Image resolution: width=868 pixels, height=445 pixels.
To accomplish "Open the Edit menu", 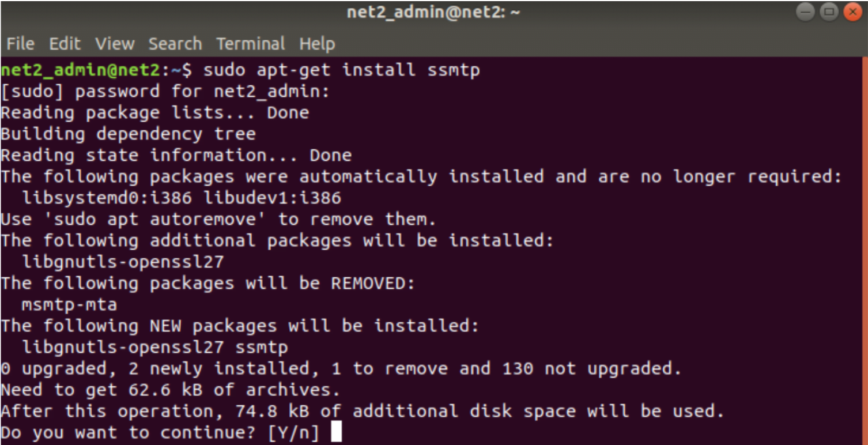I will [x=65, y=44].
